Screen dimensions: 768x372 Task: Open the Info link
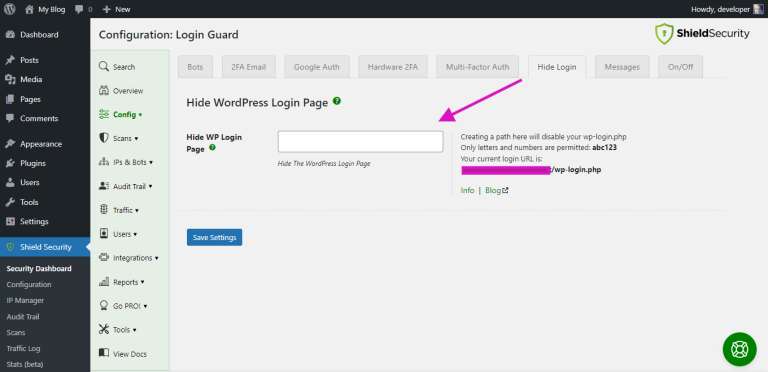(x=467, y=190)
